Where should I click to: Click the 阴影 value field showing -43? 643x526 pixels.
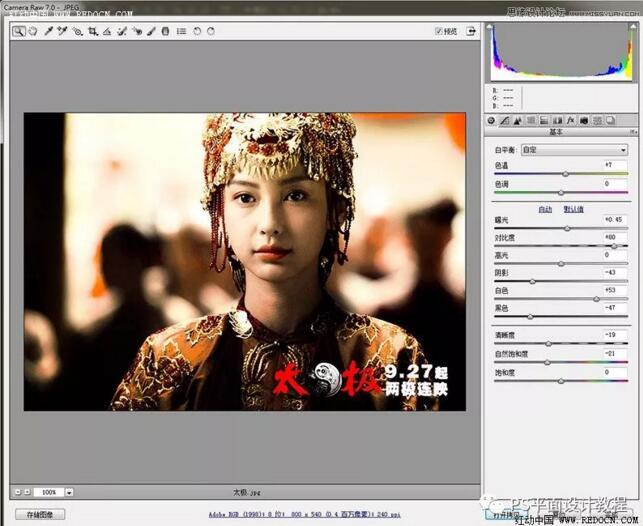click(615, 273)
